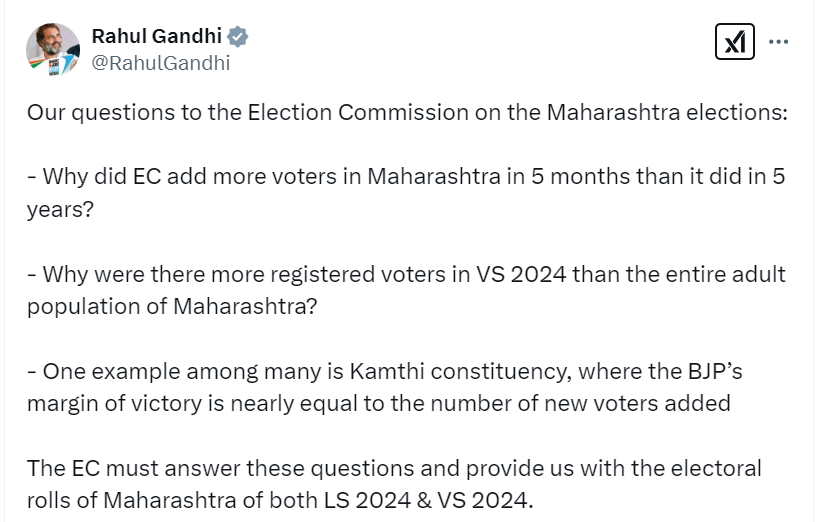
Task: Open Grok explain-this-post icon
Action: pyautogui.click(x=735, y=42)
